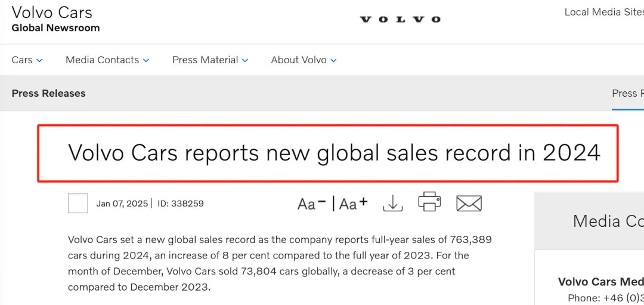
Task: Open the About Volvo dropdown
Action: pos(304,60)
